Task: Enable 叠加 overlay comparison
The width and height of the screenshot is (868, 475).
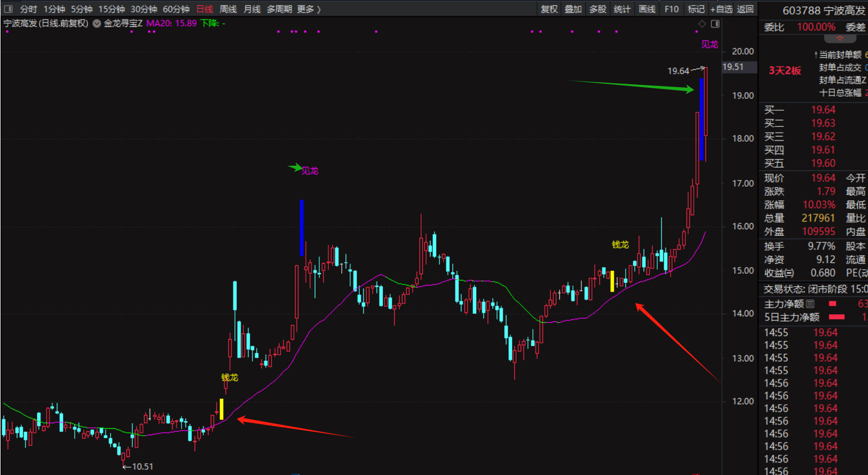Action: pyautogui.click(x=573, y=9)
